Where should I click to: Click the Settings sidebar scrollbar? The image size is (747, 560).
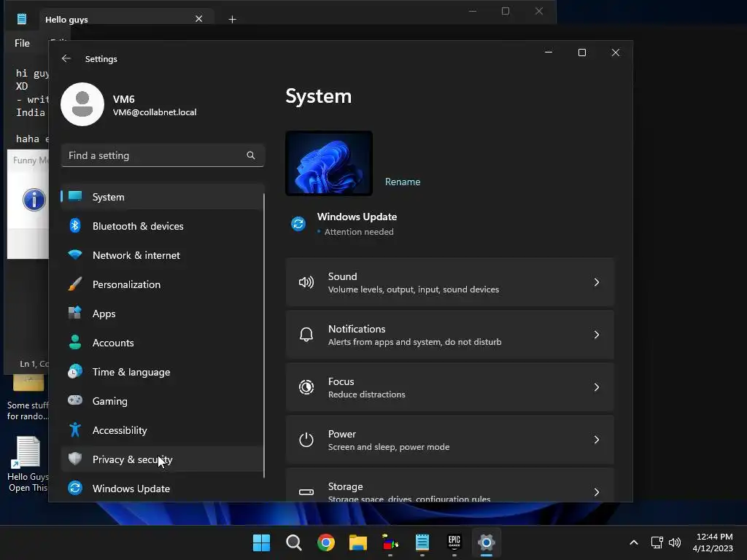[x=264, y=335]
